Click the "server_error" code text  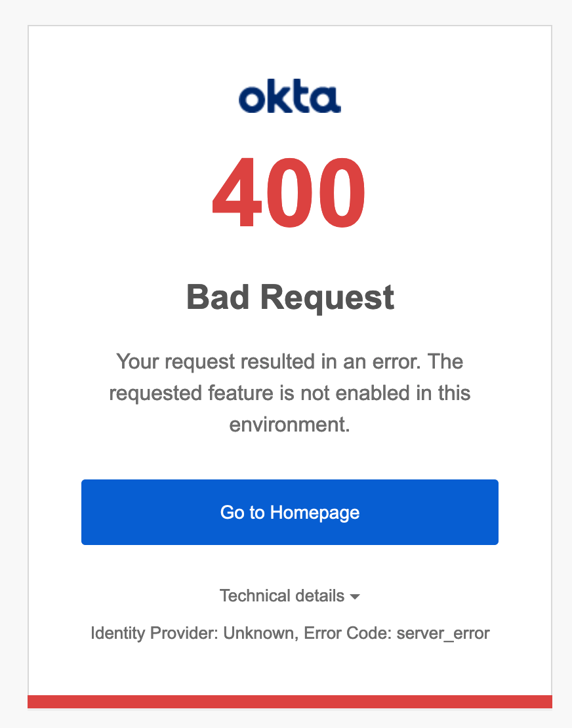443,634
